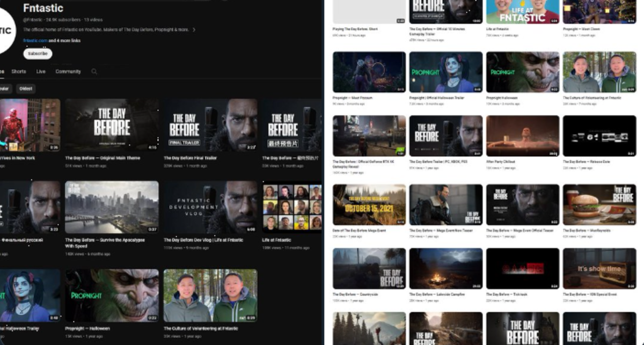Expand the channel description chevron arrow

click(x=194, y=30)
